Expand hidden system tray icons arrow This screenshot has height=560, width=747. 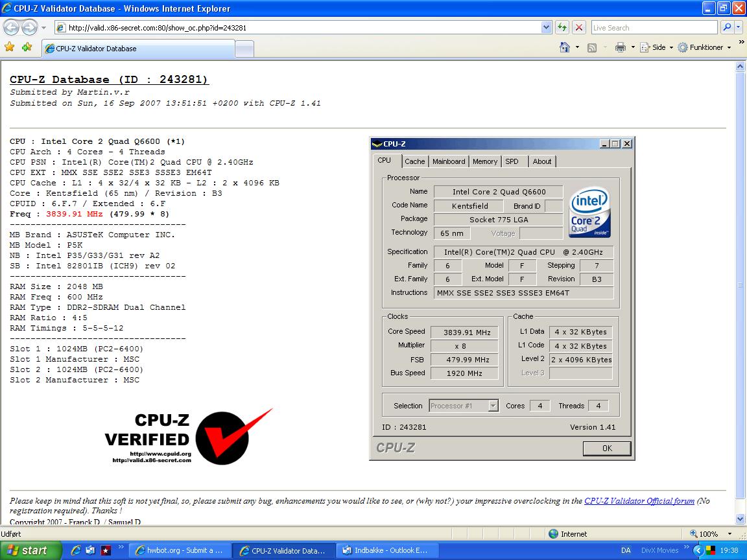[x=698, y=550]
